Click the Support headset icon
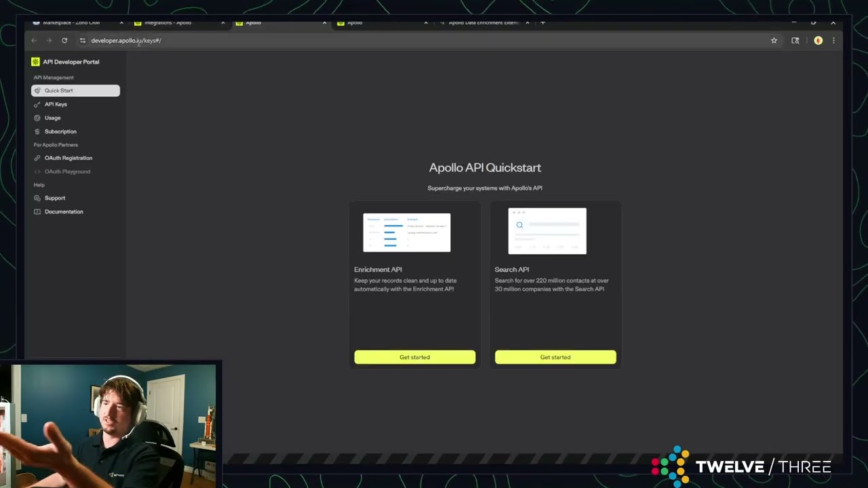868x488 pixels. pyautogui.click(x=37, y=198)
